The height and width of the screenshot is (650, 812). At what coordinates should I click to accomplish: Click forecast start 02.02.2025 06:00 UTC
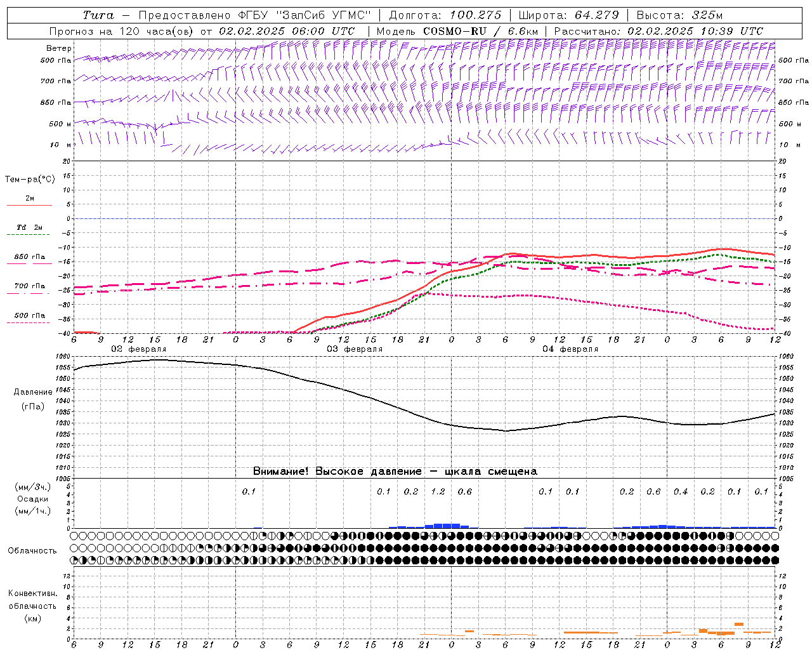(x=287, y=31)
